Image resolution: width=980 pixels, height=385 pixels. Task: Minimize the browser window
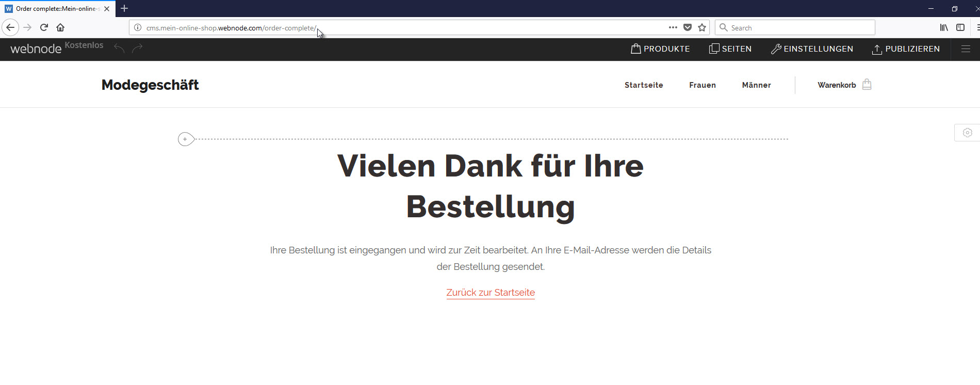coord(931,9)
